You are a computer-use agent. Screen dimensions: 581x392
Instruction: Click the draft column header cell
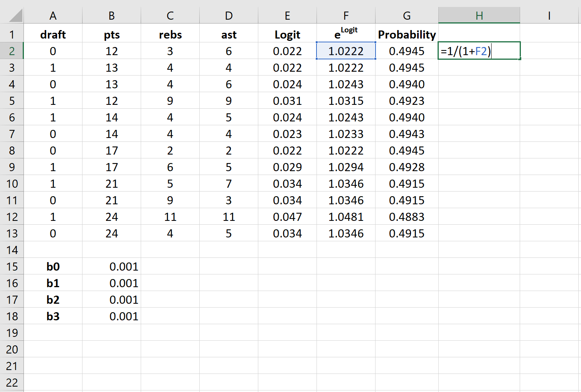pos(53,35)
